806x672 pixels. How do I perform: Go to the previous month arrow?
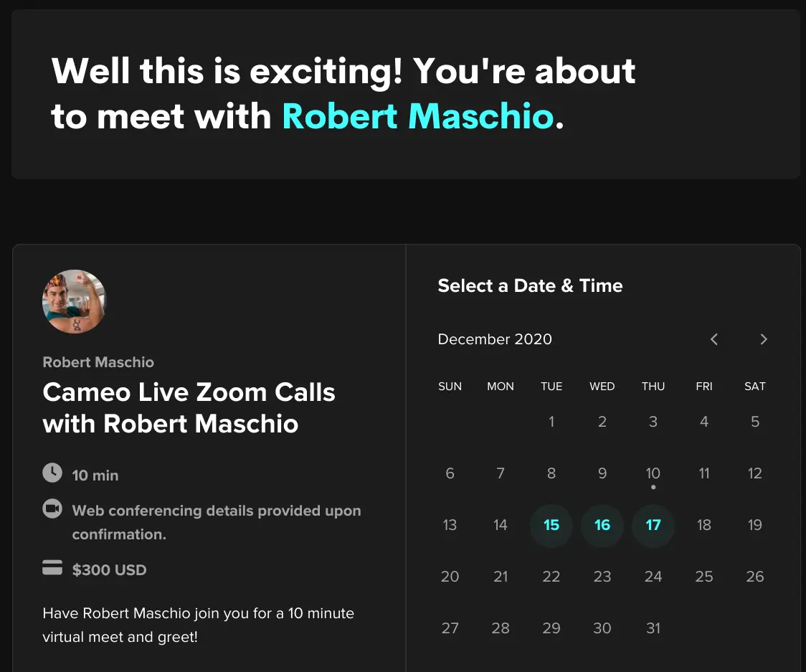[x=713, y=339]
